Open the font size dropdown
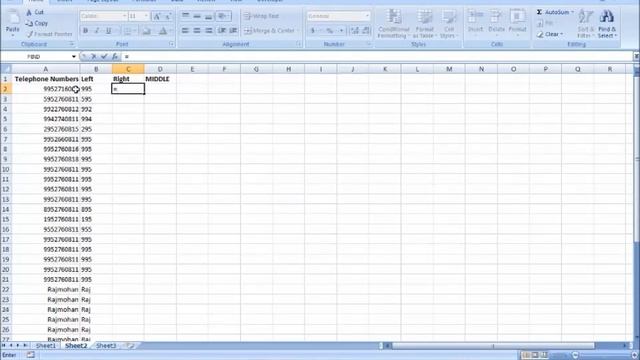The height and width of the screenshot is (360, 640). tap(146, 16)
